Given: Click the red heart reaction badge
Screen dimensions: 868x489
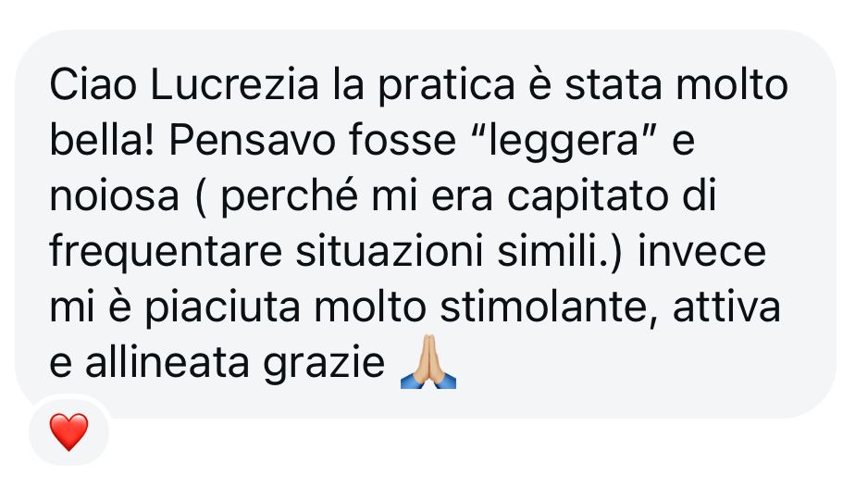Looking at the screenshot, I should [x=68, y=432].
